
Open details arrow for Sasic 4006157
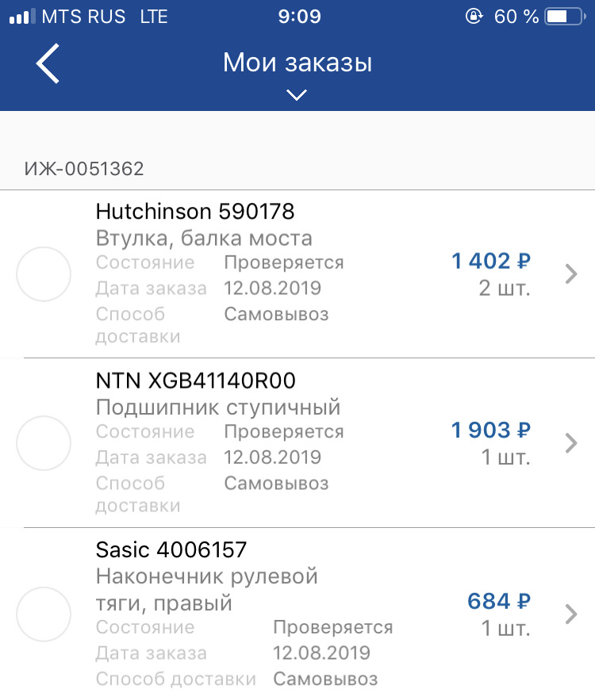(570, 614)
